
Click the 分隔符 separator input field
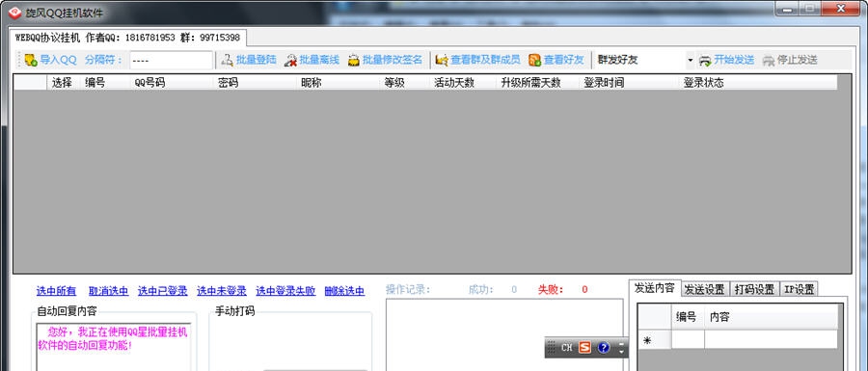pos(171,61)
